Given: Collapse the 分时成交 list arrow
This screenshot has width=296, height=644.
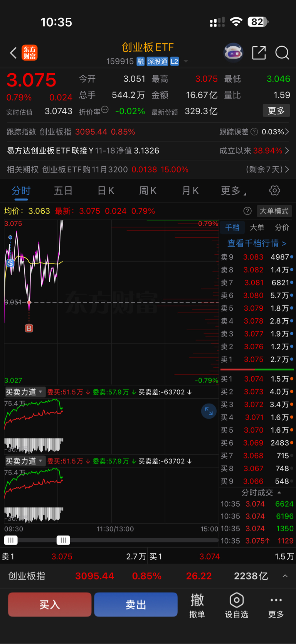Looking at the screenshot, I should pyautogui.click(x=279, y=493).
